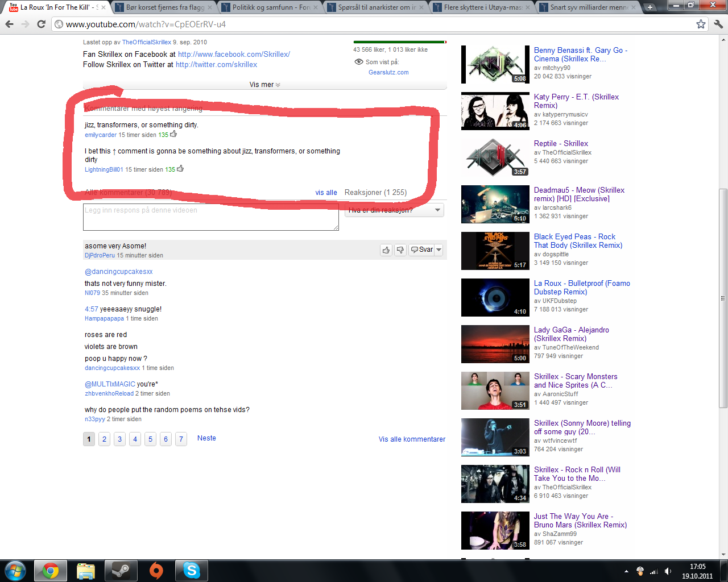This screenshot has width=728, height=582.
Task: Click 'Vis alle kommentarer' link
Action: (412, 439)
